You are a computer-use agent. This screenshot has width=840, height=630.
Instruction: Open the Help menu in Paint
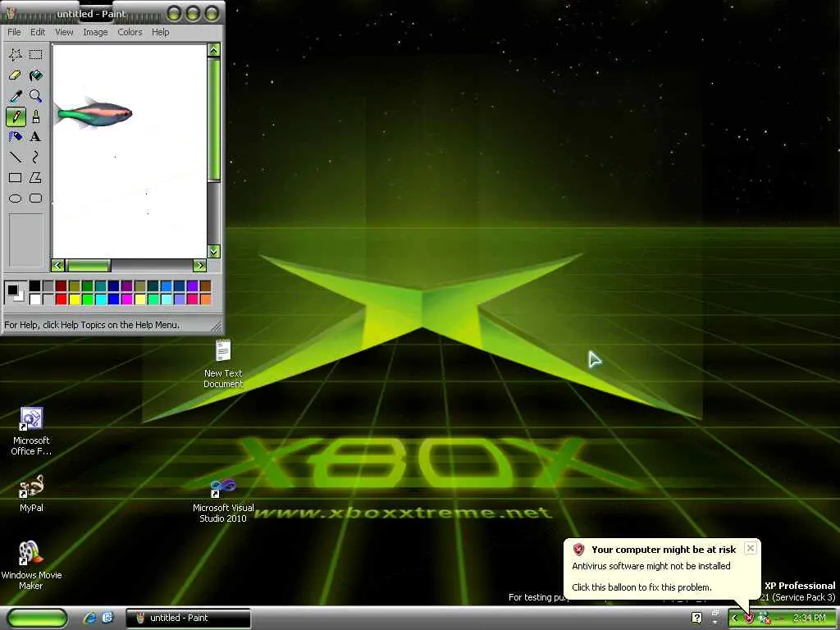pyautogui.click(x=160, y=32)
